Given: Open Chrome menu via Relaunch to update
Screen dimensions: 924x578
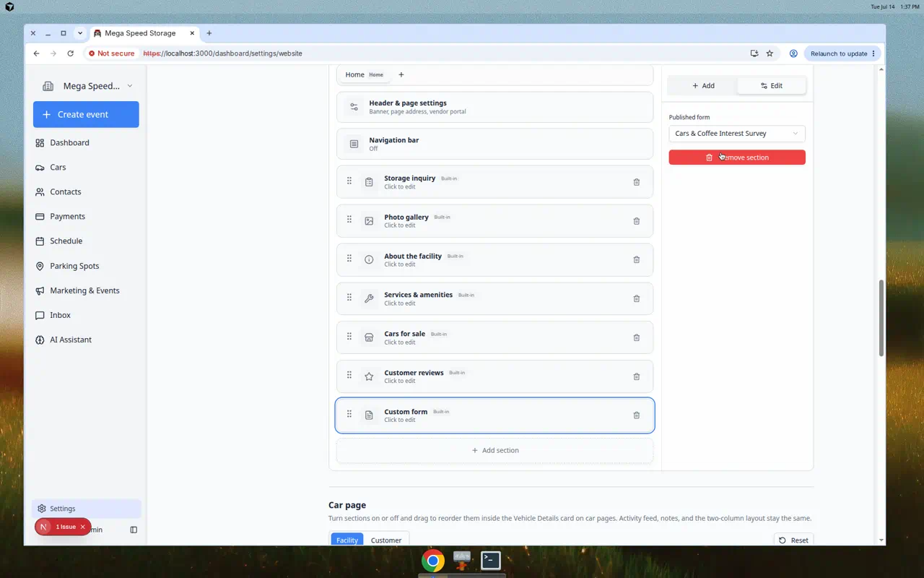Looking at the screenshot, I should click(x=843, y=53).
